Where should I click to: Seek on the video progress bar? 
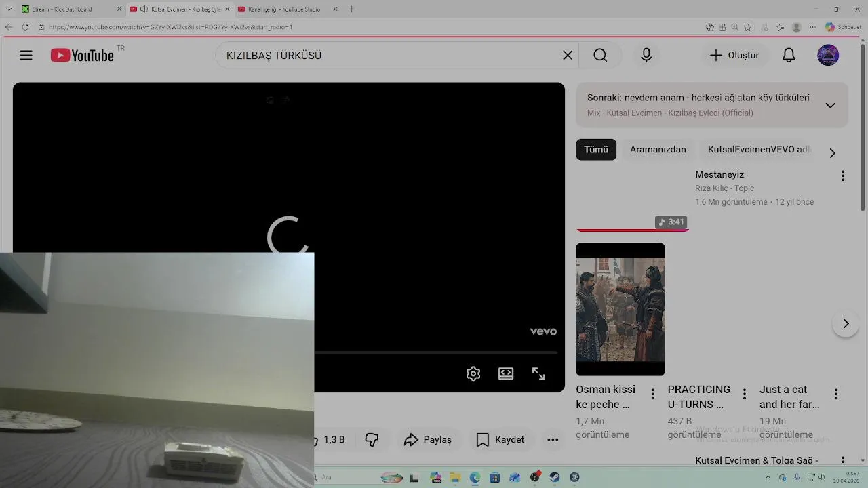436,353
